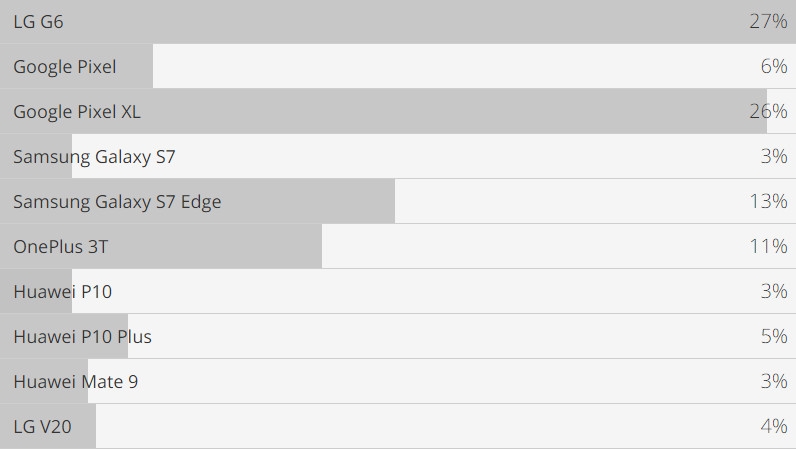Click the Huawei P10 label text
This screenshot has width=796, height=449.
[63, 292]
